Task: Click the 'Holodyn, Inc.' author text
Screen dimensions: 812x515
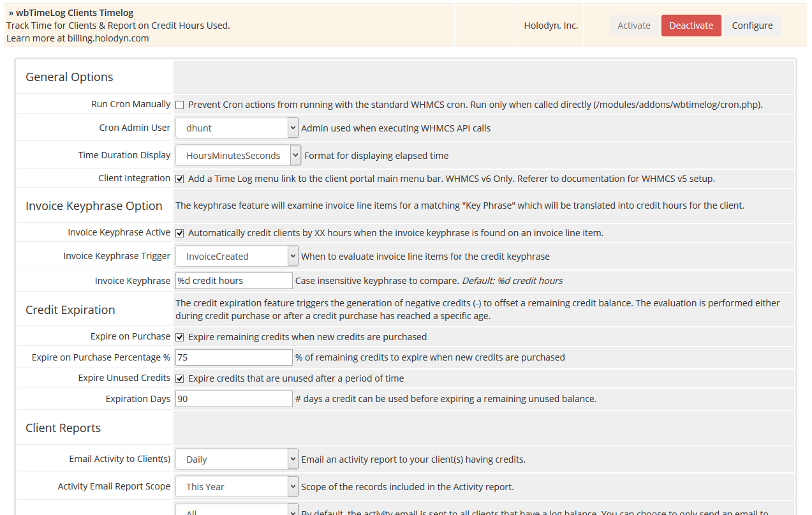Action: click(551, 26)
